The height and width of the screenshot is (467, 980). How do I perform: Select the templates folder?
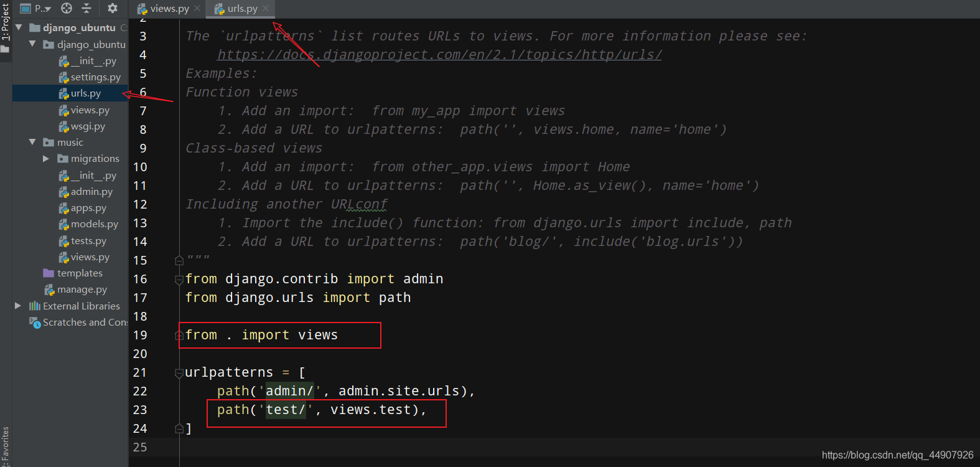pos(80,273)
